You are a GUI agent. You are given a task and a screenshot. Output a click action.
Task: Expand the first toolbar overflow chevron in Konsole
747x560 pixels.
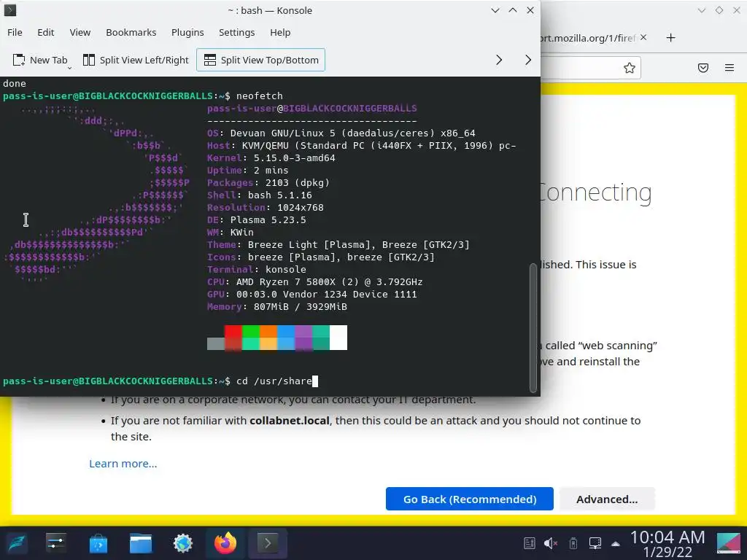click(499, 60)
